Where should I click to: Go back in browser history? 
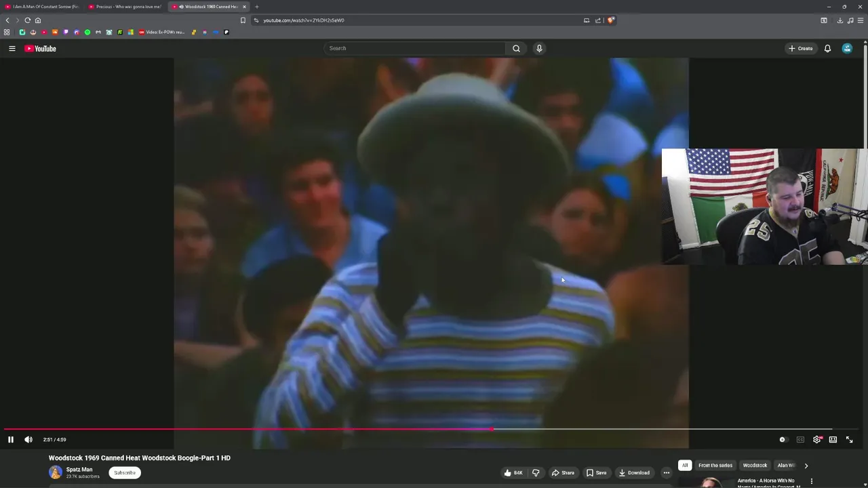(x=7, y=20)
